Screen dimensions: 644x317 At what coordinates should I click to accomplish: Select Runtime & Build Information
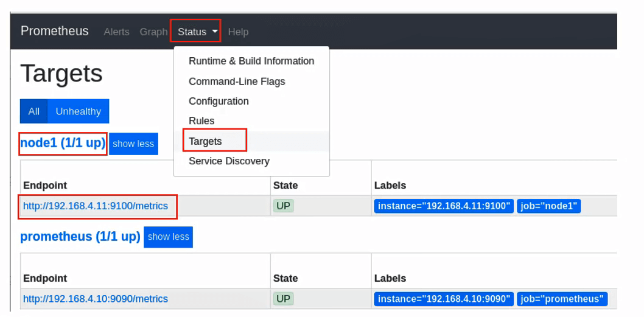pyautogui.click(x=251, y=61)
